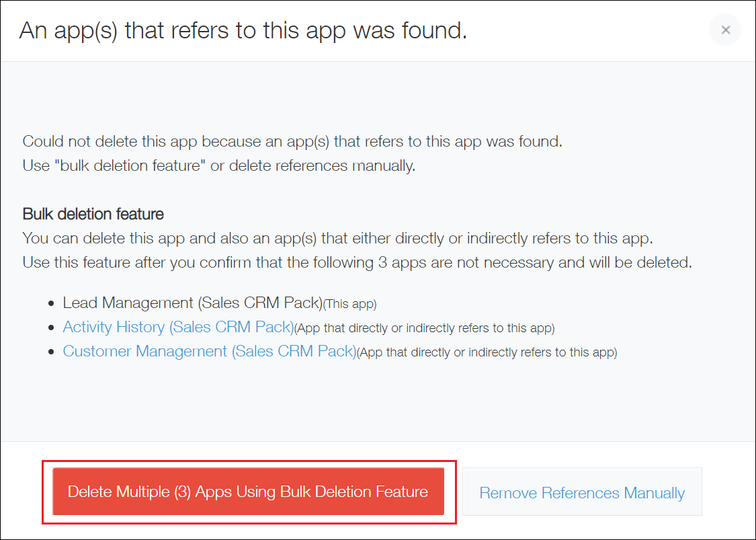Select the Bulk deletion feature heading
The image size is (756, 540).
tap(93, 214)
